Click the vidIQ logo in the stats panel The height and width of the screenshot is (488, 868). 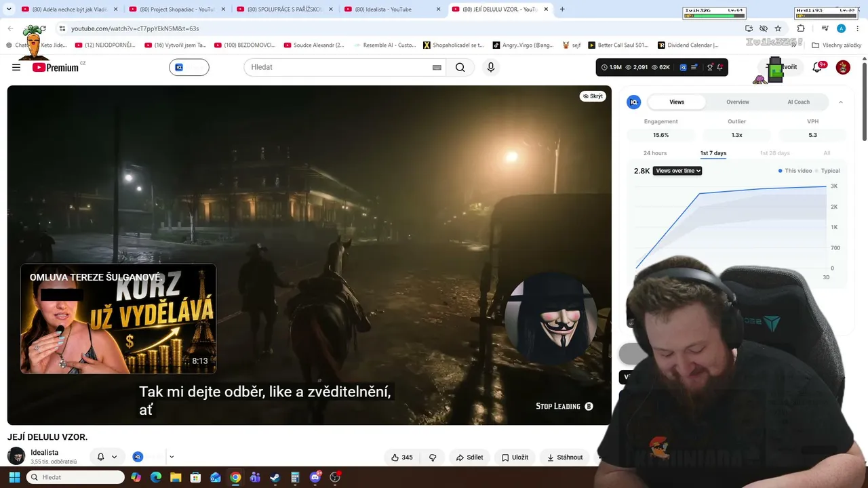634,102
